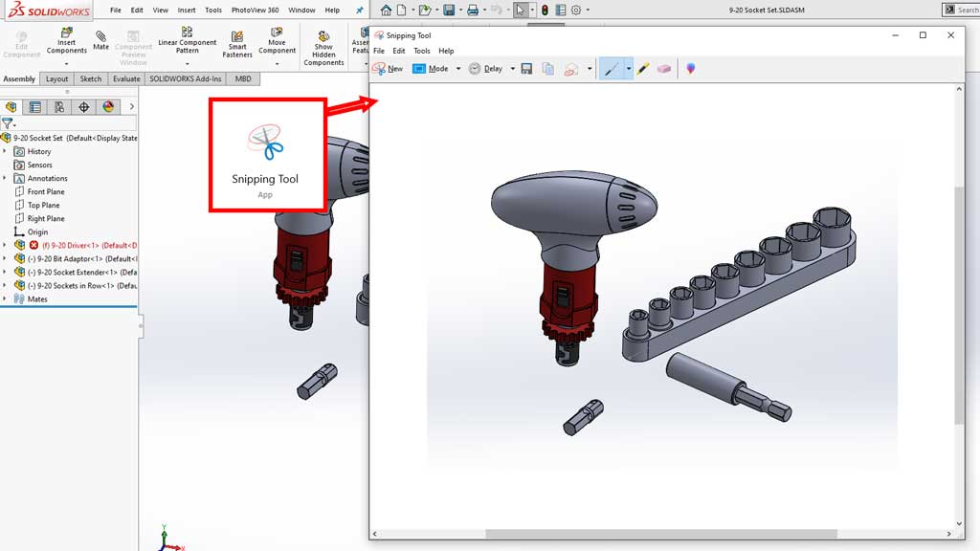Expand the History folder in the tree
980x551 pixels.
point(5,151)
